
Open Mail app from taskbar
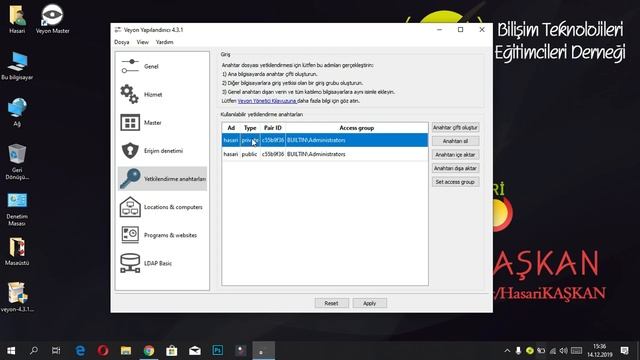click(195, 351)
